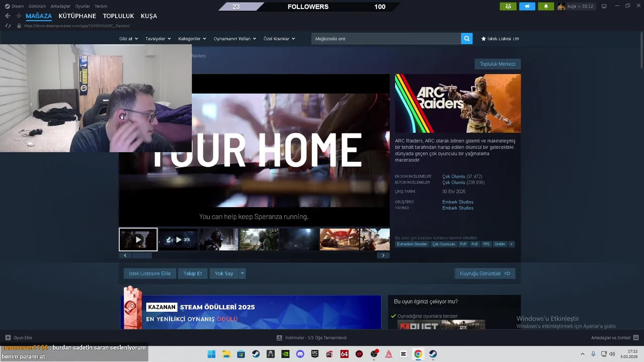Open Microsoft Store taskbar icon

[241, 354]
